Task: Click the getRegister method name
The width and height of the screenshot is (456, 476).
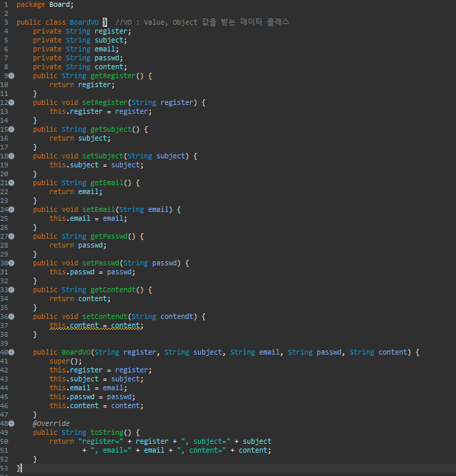Action: (113, 76)
